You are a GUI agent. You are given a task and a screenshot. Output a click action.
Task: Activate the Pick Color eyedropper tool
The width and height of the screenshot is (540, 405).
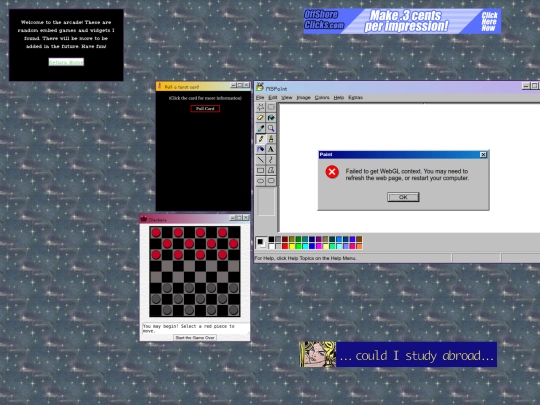pos(261,128)
